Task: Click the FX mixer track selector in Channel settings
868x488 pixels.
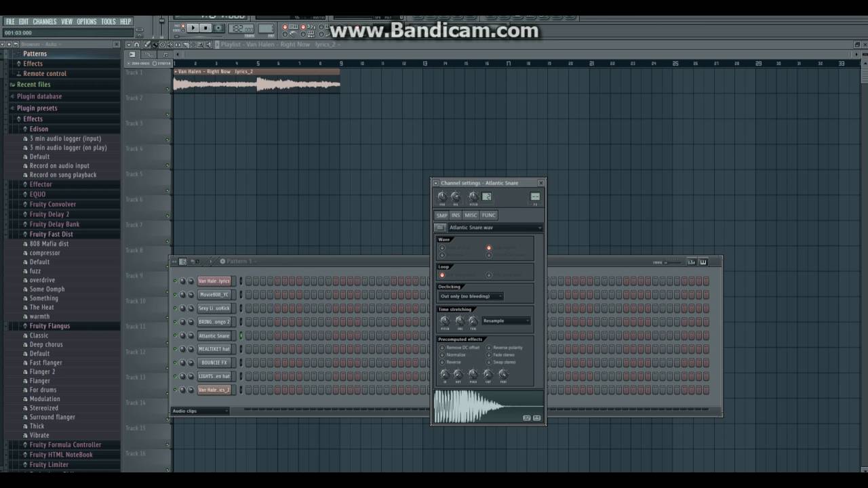Action: 535,197
